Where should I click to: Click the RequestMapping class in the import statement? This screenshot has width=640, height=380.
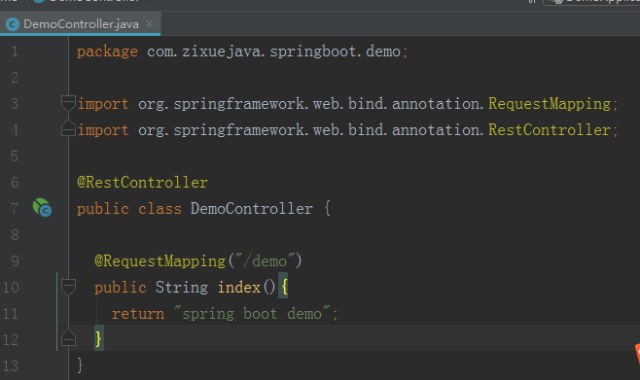(549, 104)
